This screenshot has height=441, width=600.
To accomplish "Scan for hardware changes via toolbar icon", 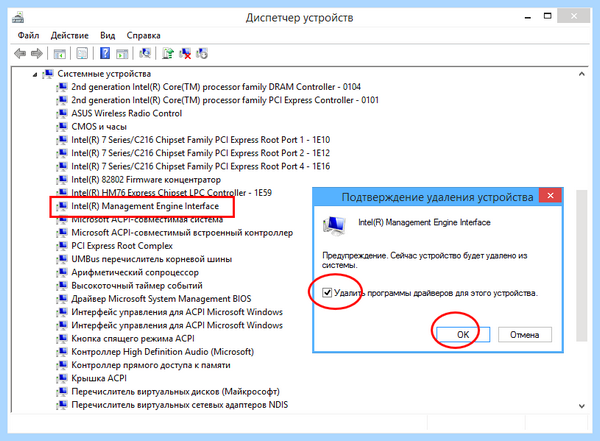I will click(145, 53).
